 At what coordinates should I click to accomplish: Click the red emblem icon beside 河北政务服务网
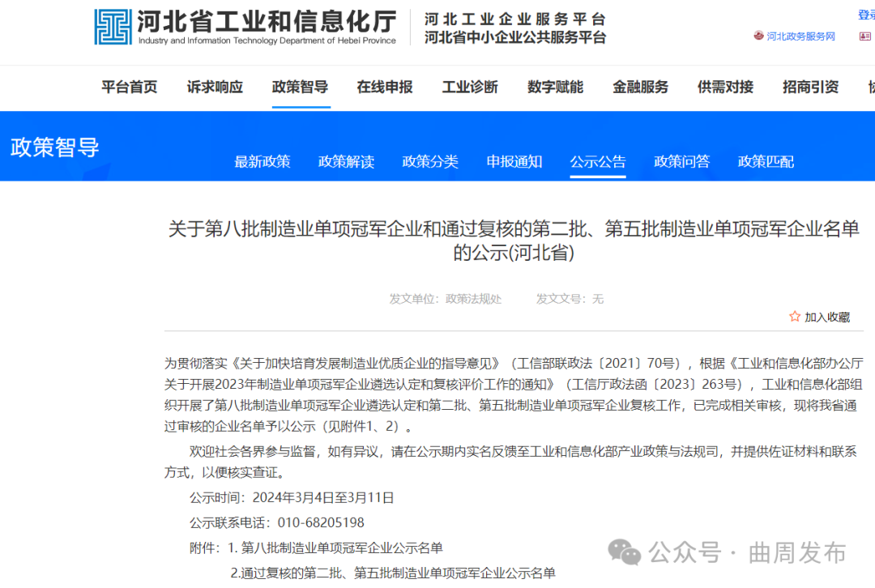[x=757, y=36]
